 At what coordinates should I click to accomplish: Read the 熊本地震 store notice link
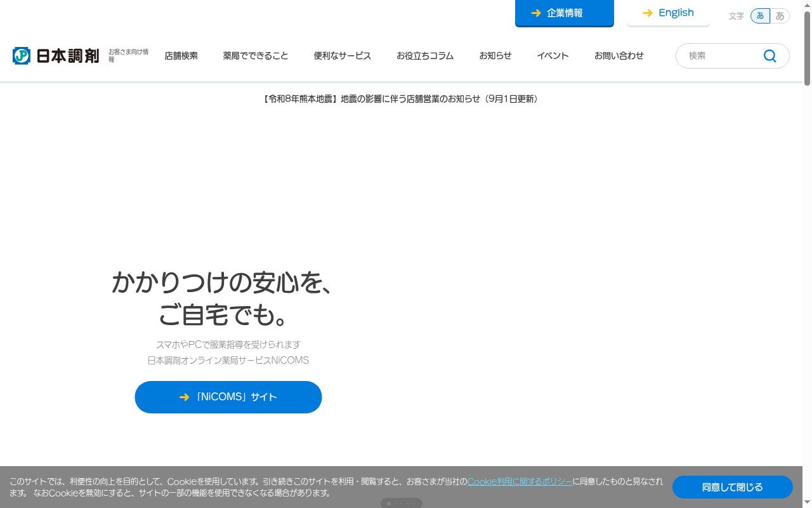[x=401, y=99]
